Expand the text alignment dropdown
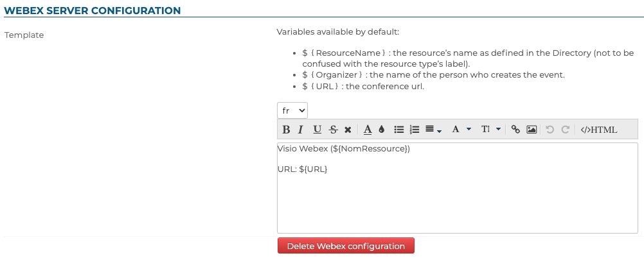644x258 pixels. pyautogui.click(x=433, y=130)
